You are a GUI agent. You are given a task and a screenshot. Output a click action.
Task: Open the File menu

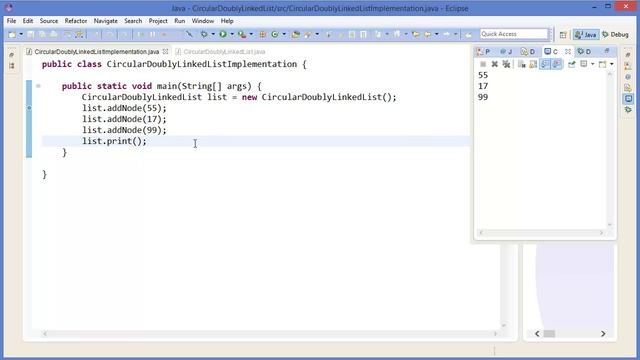tap(11, 21)
